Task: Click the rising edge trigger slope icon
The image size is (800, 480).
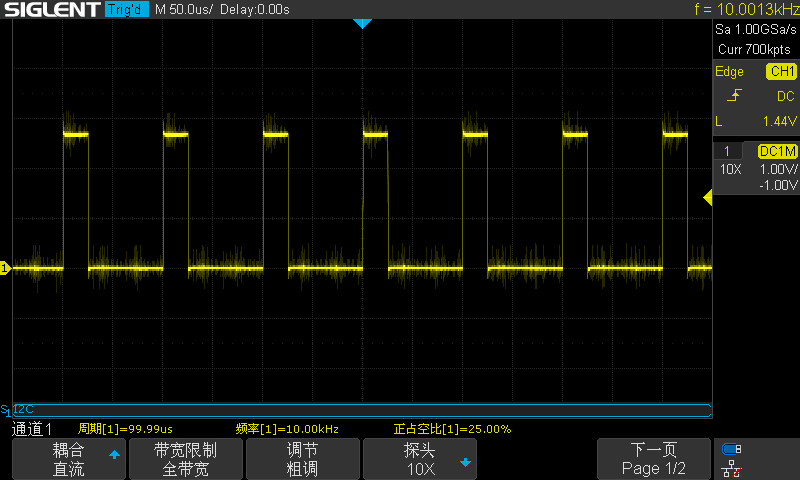Action: tap(735, 96)
